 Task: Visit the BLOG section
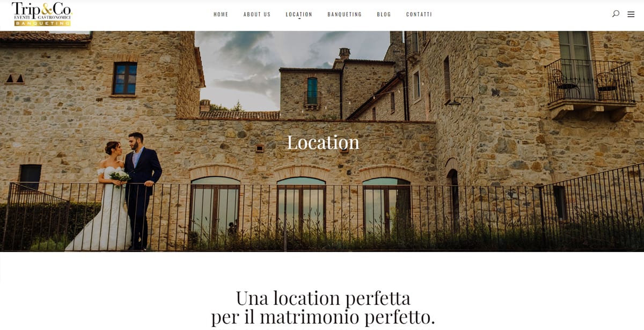(384, 15)
